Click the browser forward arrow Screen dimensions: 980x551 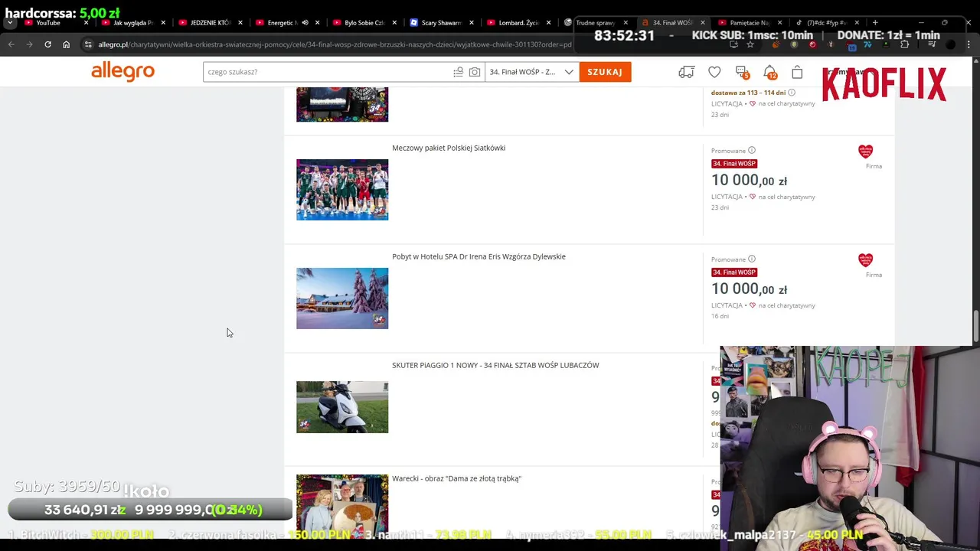point(29,44)
